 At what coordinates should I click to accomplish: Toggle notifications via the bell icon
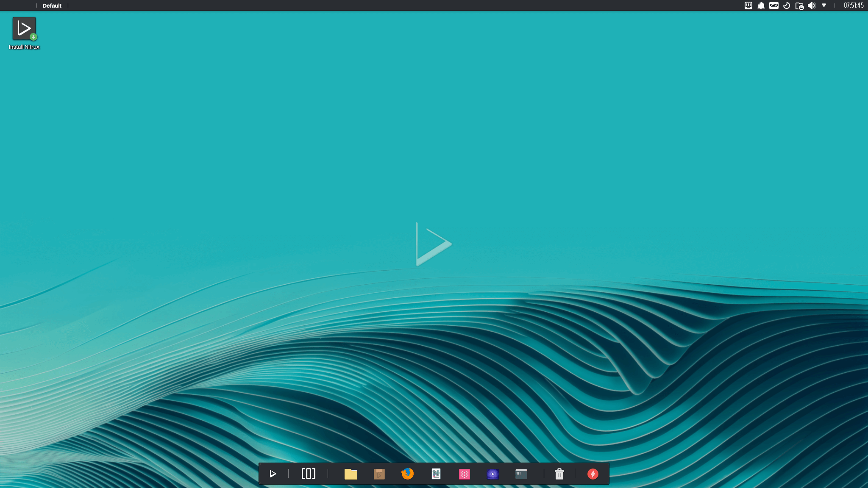tap(761, 6)
